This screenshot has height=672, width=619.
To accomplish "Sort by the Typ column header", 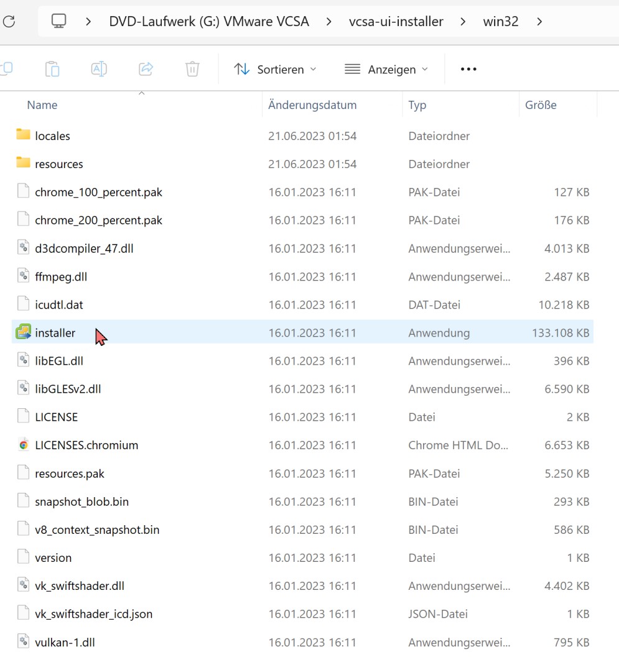I will tap(417, 105).
